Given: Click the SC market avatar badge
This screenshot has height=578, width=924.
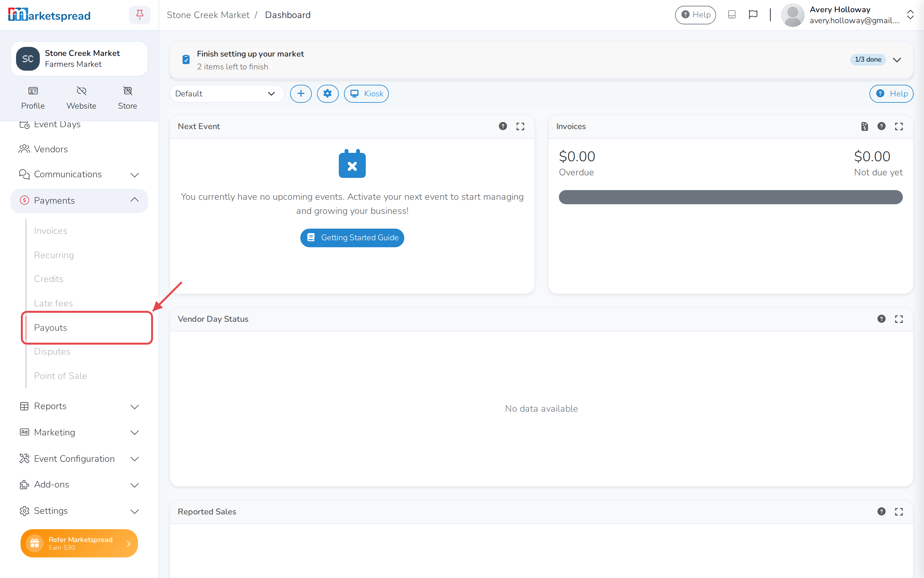Looking at the screenshot, I should tap(28, 59).
